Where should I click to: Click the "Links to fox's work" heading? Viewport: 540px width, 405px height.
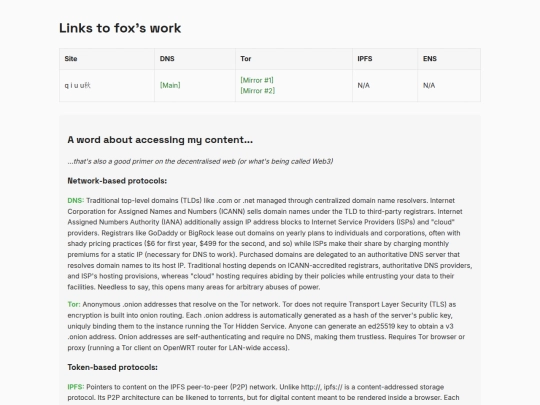pyautogui.click(x=120, y=28)
